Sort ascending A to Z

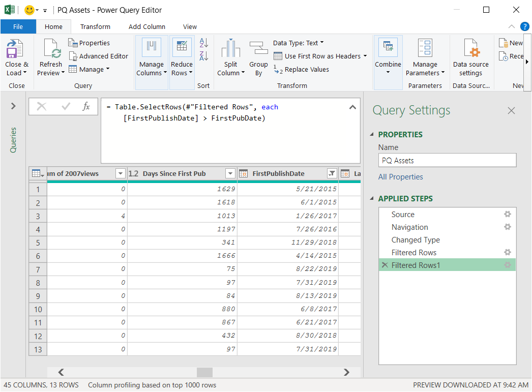click(203, 43)
